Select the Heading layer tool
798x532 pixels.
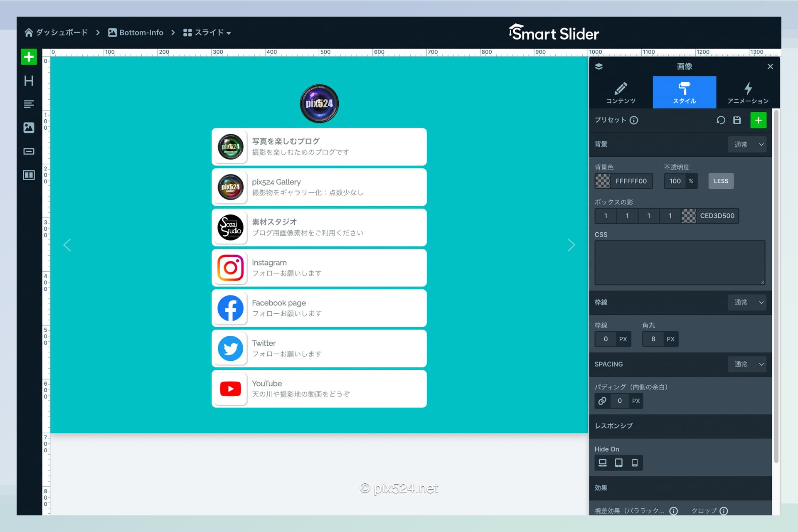(x=28, y=81)
